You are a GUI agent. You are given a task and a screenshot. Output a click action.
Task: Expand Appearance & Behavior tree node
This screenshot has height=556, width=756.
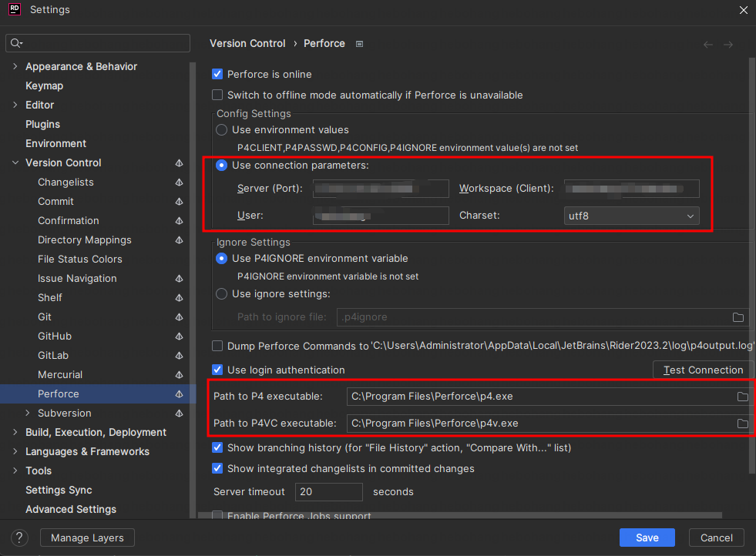(15, 66)
